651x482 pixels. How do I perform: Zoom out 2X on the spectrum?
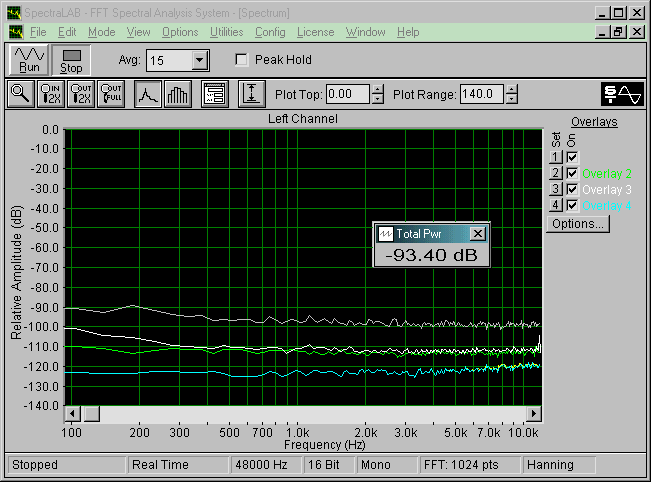(x=81, y=94)
